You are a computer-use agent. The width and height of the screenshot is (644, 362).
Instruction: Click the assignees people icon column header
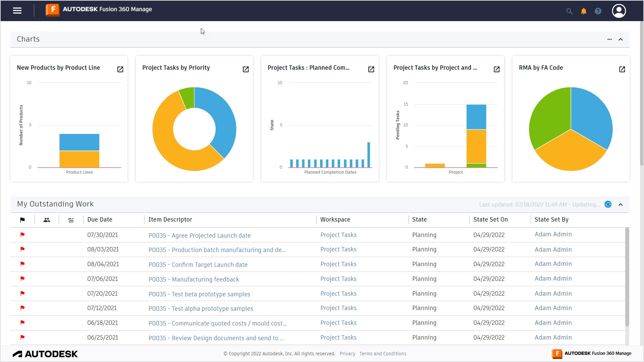[46, 220]
